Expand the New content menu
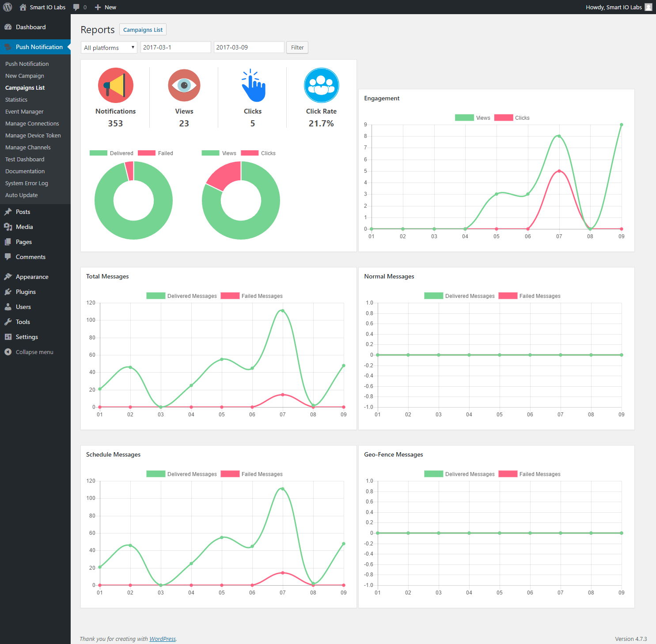The width and height of the screenshot is (656, 644). (106, 7)
